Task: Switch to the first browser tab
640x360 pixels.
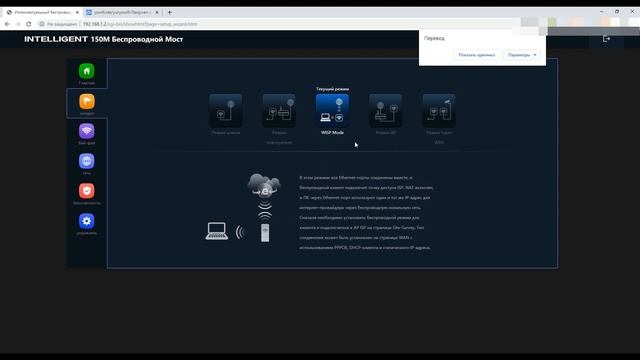Action: click(x=43, y=12)
